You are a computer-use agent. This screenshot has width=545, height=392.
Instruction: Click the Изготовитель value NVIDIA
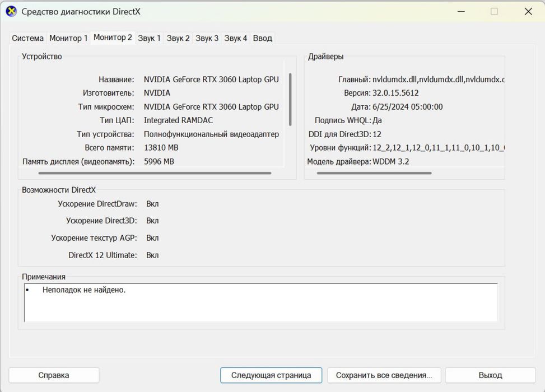point(157,93)
